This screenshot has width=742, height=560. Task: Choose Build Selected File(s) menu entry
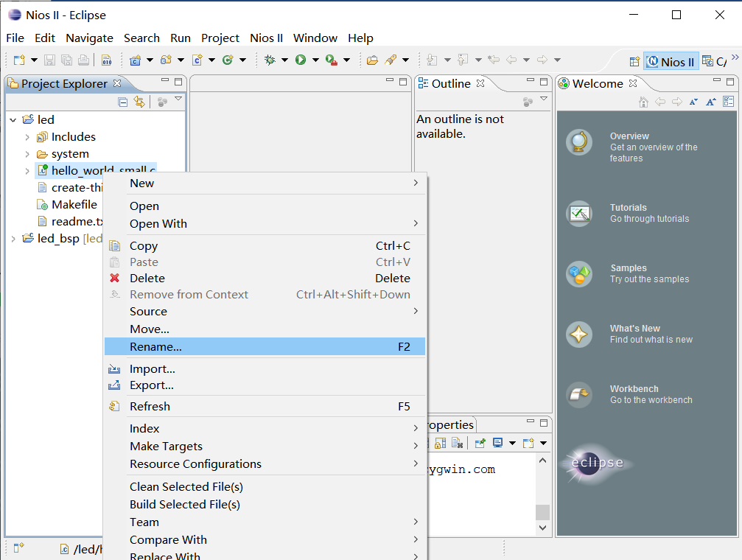tap(185, 504)
